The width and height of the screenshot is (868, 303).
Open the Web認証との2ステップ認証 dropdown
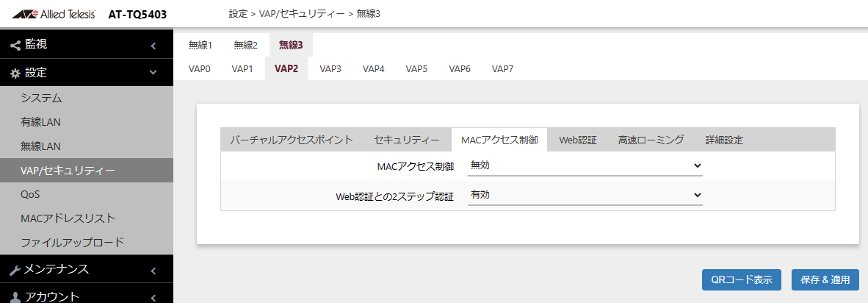585,195
